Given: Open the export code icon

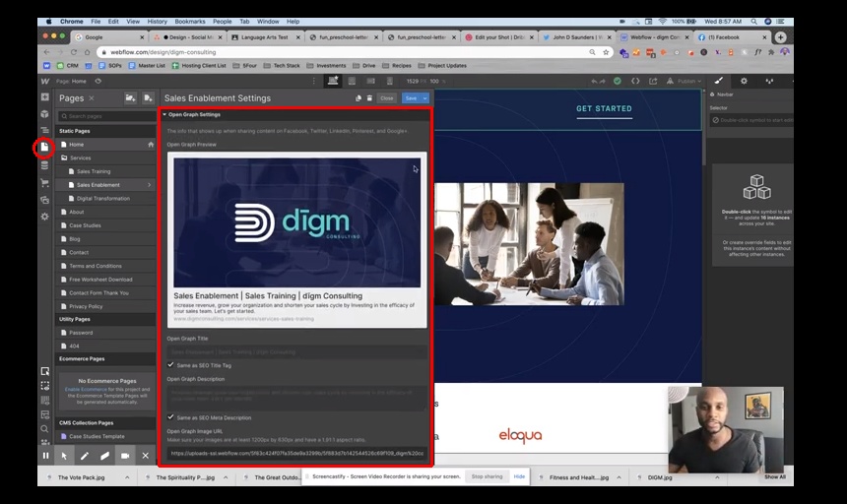Looking at the screenshot, I should tap(635, 81).
